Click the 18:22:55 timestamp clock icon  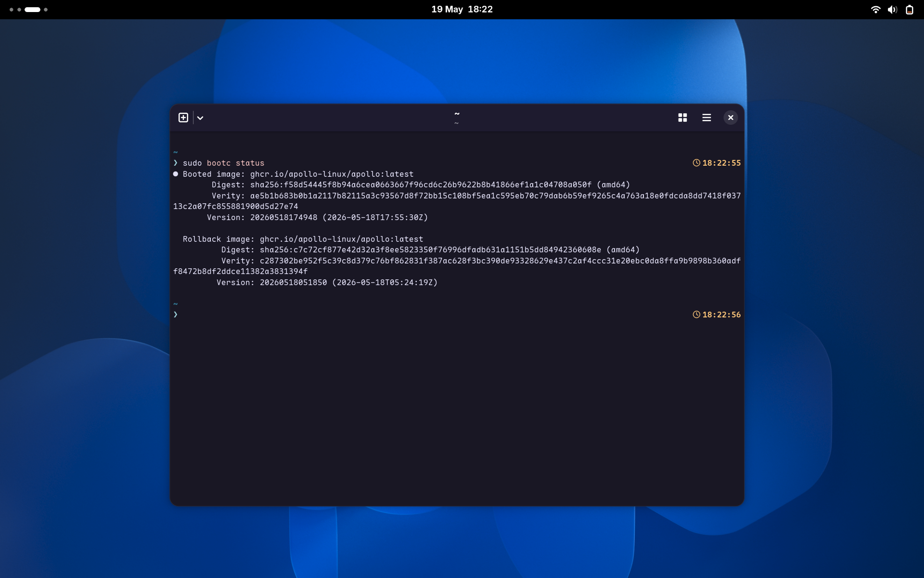(x=696, y=163)
